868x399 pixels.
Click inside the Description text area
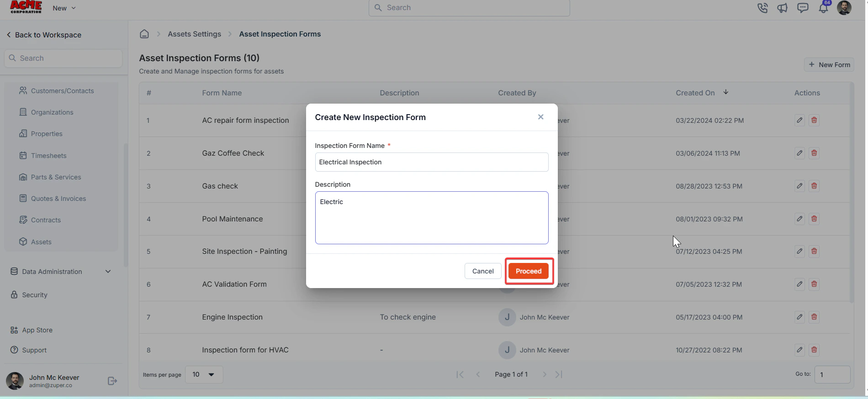click(432, 218)
